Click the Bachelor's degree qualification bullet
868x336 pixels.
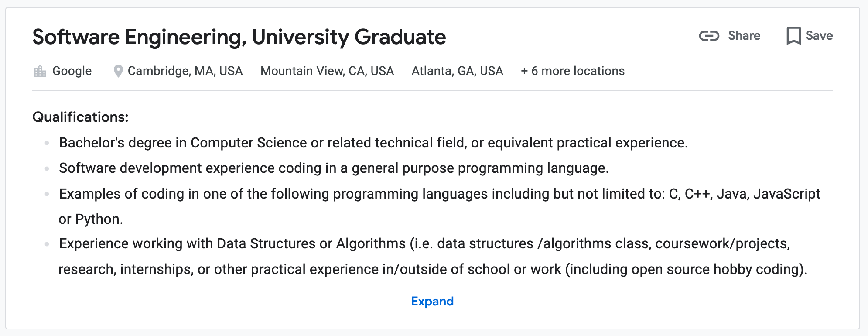[373, 143]
